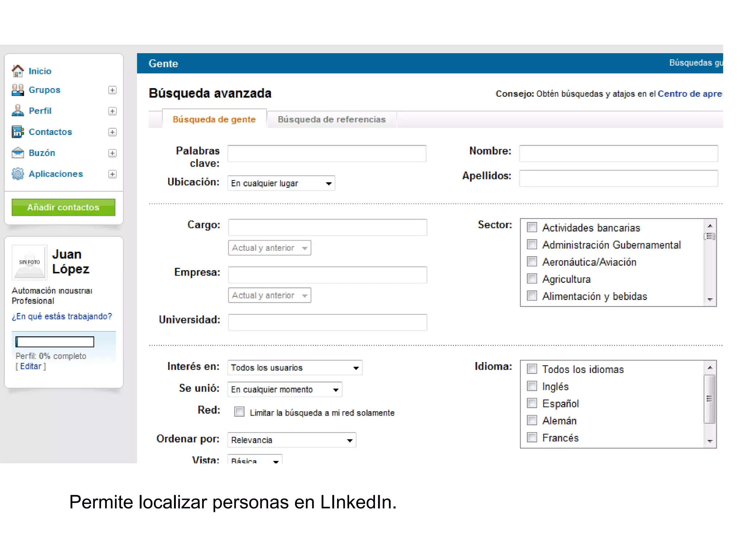The width and height of the screenshot is (747, 560).
Task: Check Limitar la búsqueda a mi red
Action: (x=239, y=412)
